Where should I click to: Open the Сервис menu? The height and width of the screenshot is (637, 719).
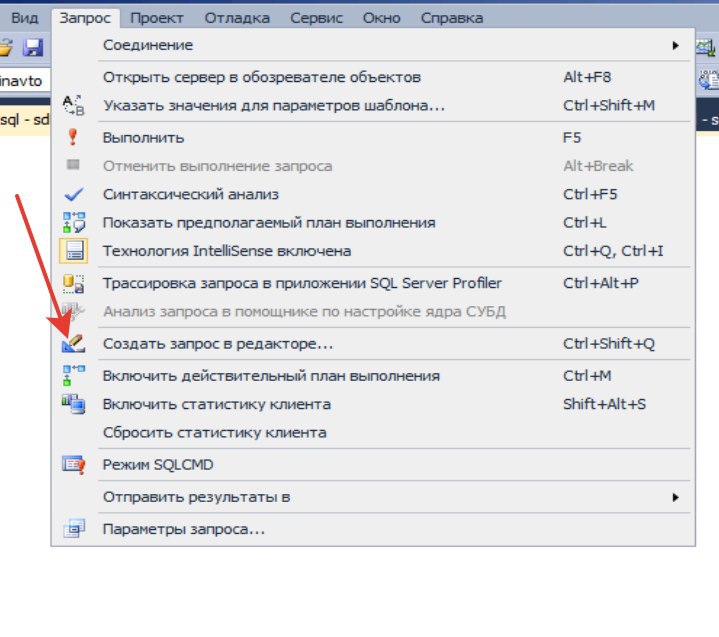[x=316, y=18]
